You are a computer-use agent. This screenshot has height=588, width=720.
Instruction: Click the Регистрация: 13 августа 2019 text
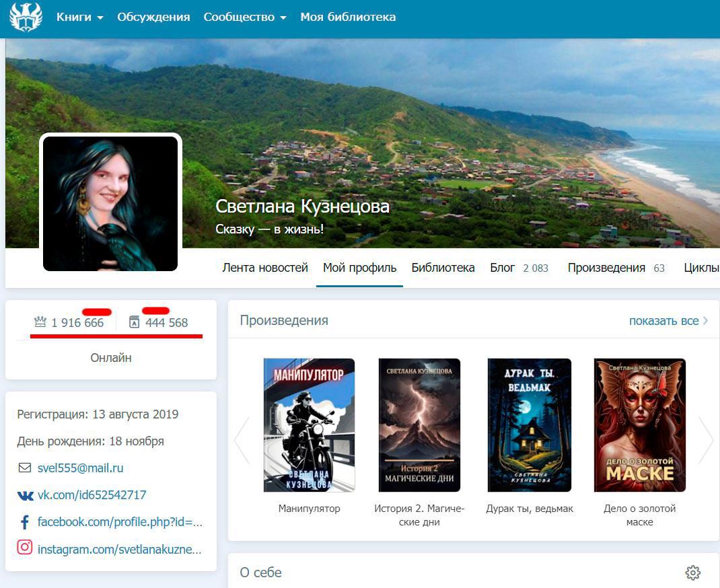click(x=98, y=414)
